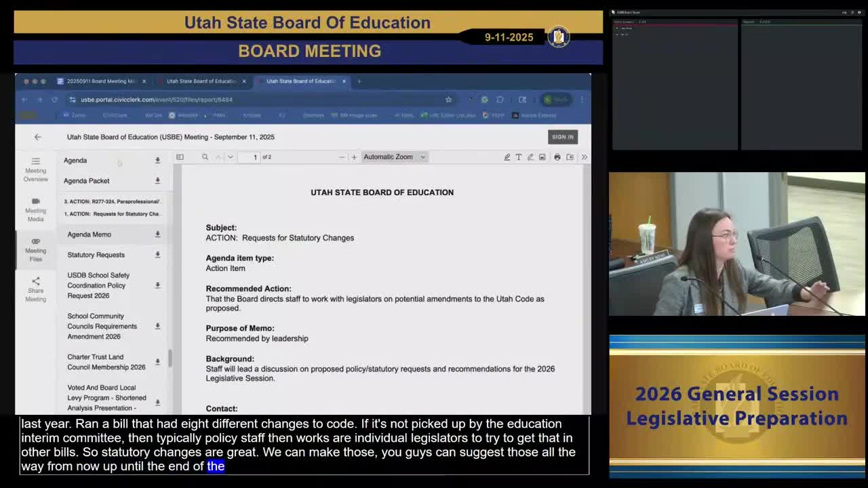Download the Statutory Requests document

157,255
